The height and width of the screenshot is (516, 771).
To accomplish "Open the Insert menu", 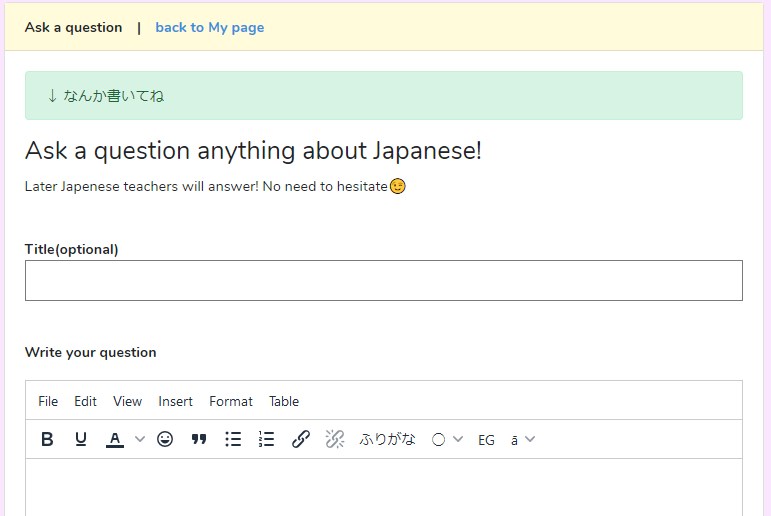I will pos(175,401).
